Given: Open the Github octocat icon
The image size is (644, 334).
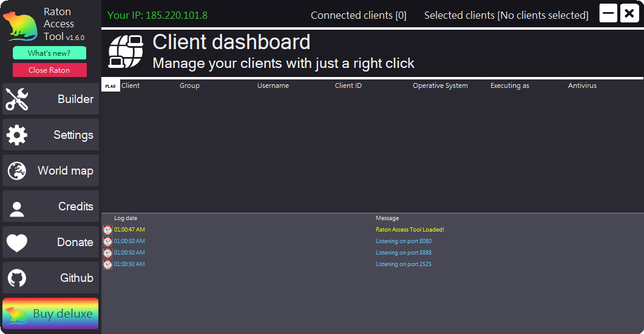Looking at the screenshot, I should pos(17,278).
